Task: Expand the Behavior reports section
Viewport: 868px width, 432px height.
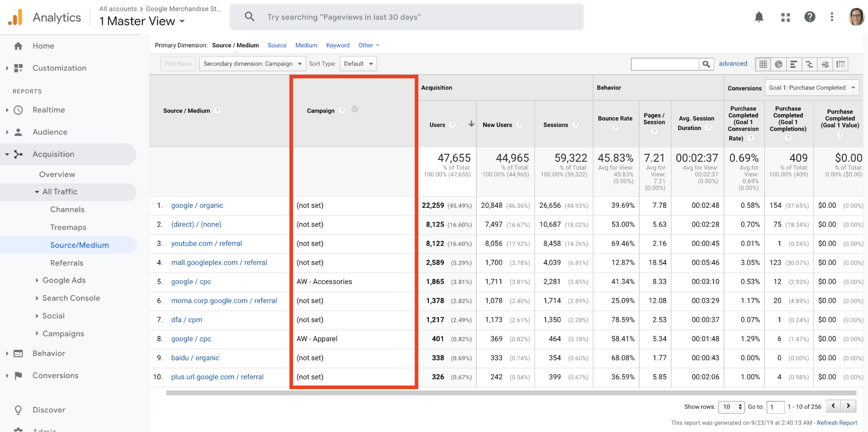Action: 7,354
